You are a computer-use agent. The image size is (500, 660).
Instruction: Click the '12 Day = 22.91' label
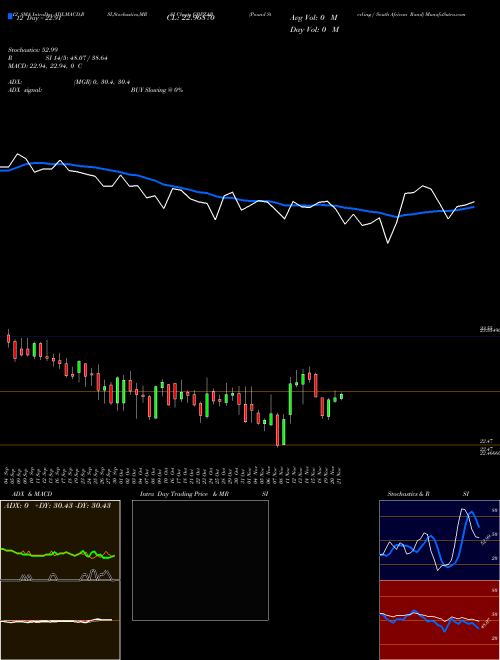(x=37, y=18)
